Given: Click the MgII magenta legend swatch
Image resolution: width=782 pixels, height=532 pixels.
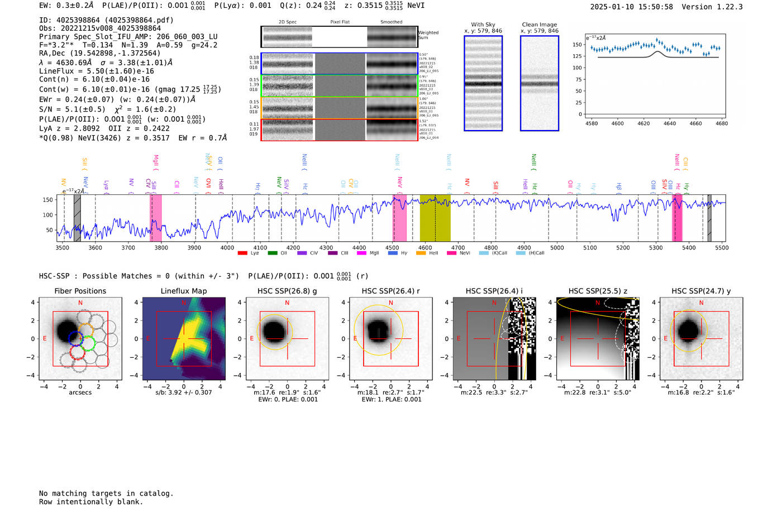Looking at the screenshot, I should tap(362, 253).
